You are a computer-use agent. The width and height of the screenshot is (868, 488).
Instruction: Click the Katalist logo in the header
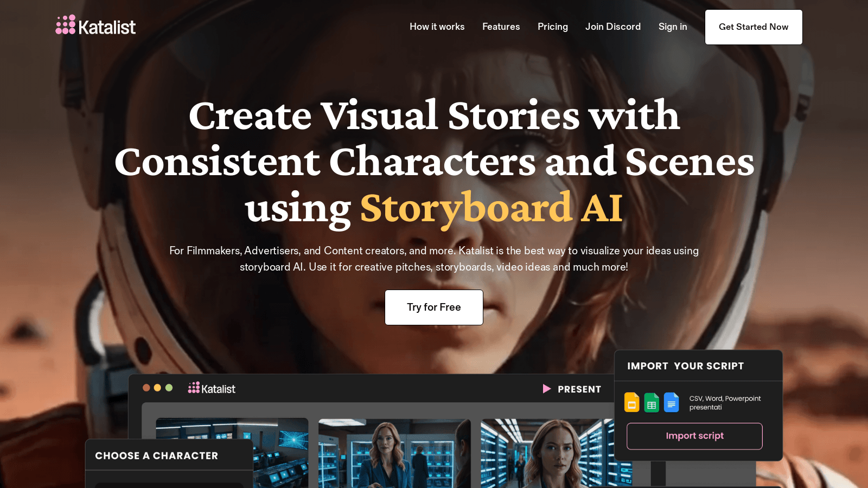tap(95, 25)
